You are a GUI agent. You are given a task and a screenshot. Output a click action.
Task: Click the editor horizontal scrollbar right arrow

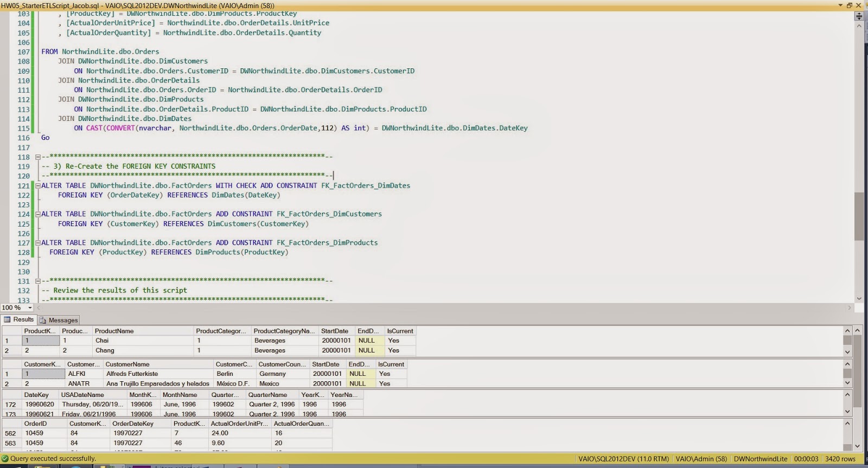pos(850,308)
